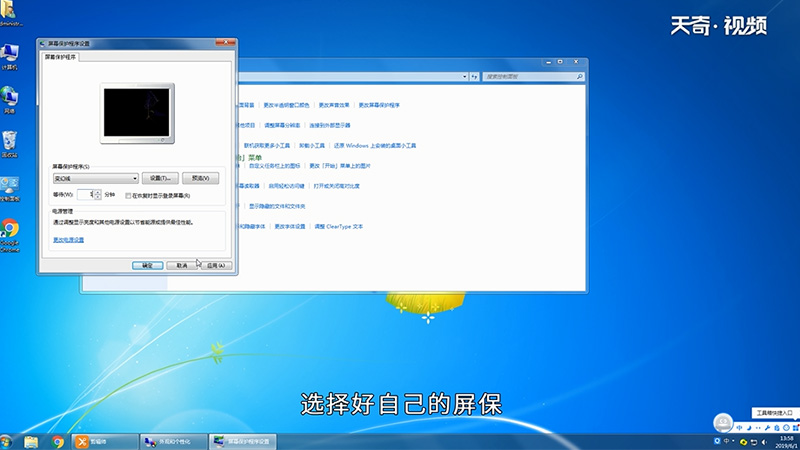Click the address bar refresh button
Screen dimensions: 800x450
[474, 77]
